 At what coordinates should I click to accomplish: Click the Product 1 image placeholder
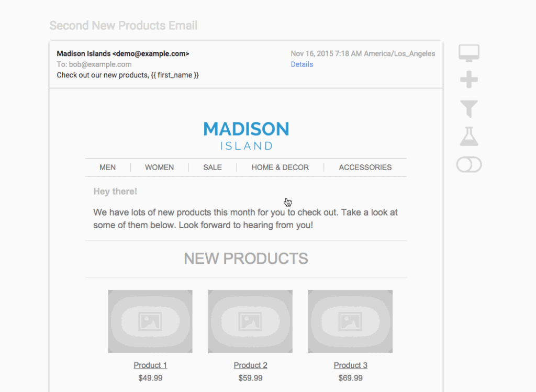click(x=150, y=321)
